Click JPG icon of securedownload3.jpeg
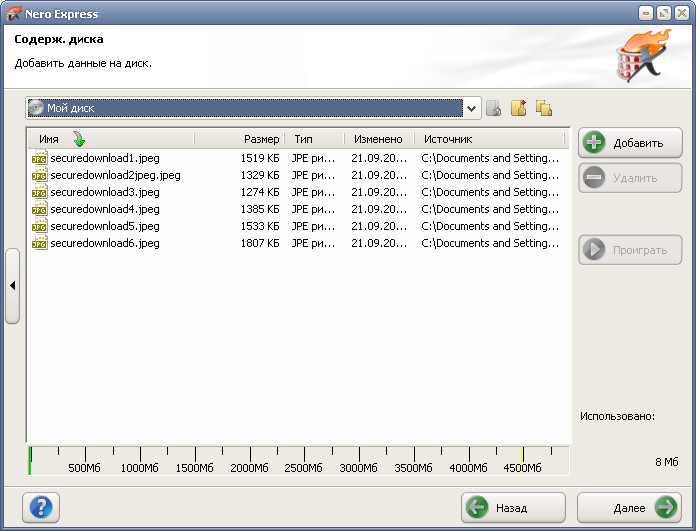 tap(40, 192)
